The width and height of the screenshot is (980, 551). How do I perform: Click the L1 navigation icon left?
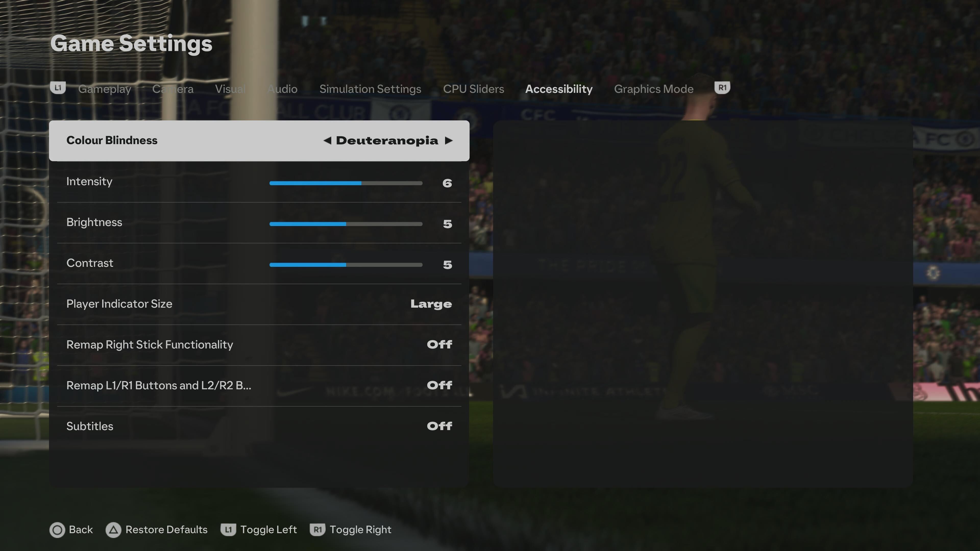click(57, 87)
